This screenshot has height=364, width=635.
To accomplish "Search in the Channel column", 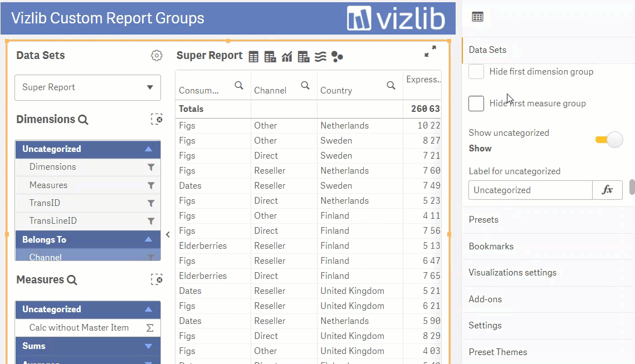I will pos(305,85).
